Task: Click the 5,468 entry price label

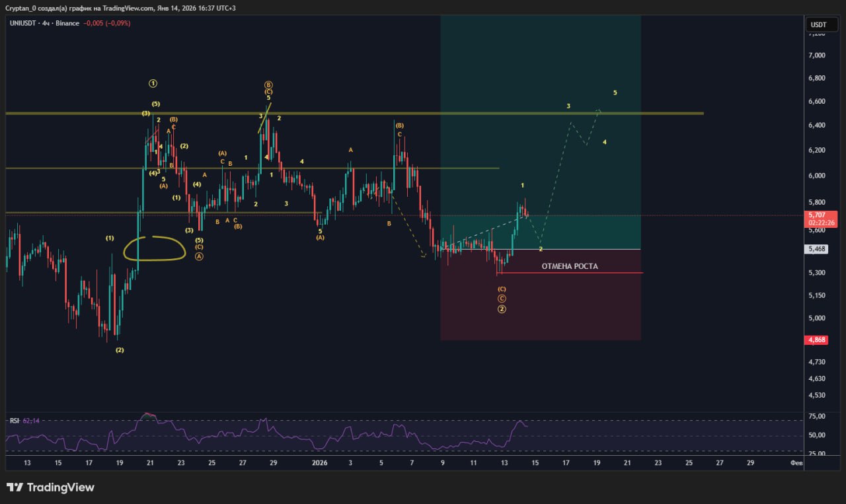Action: click(818, 249)
